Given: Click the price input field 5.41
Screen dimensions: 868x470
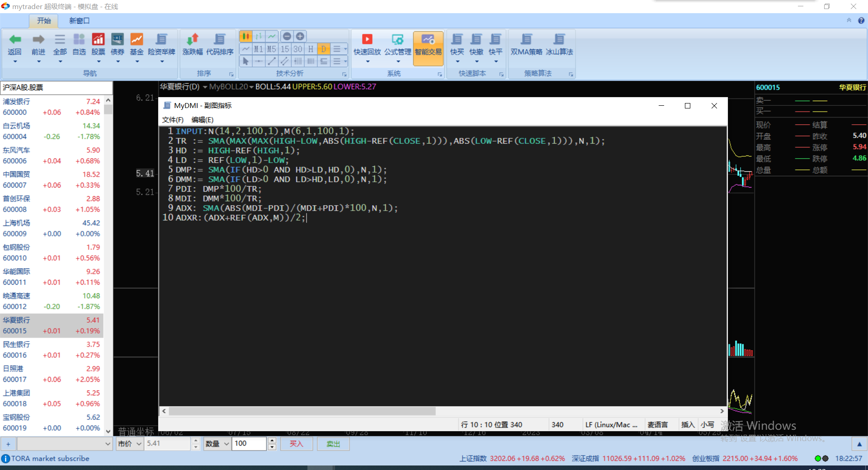Looking at the screenshot, I should tap(167, 444).
